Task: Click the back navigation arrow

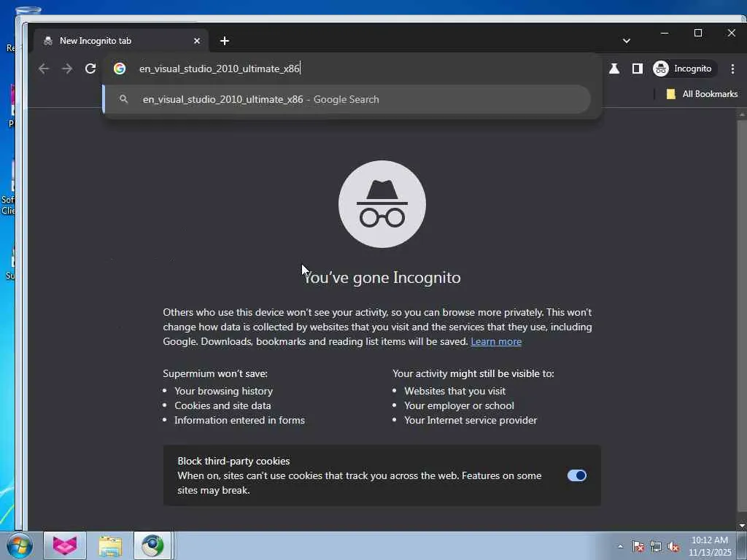Action: click(44, 69)
